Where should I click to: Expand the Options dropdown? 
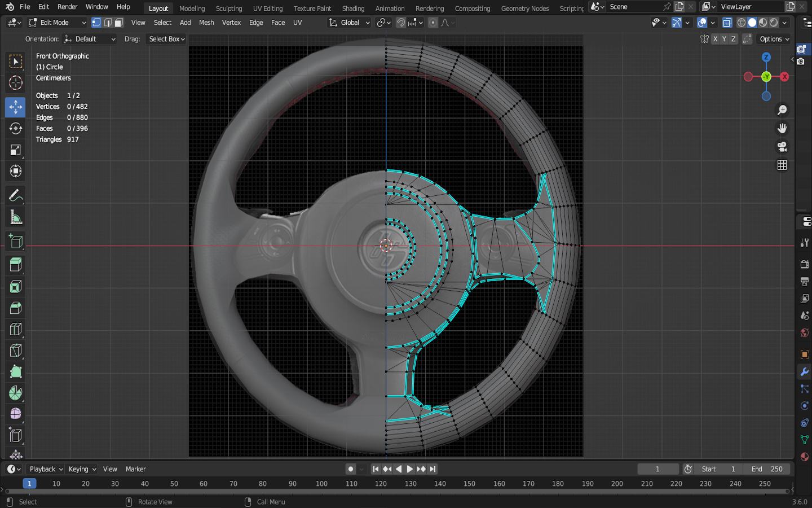click(x=774, y=39)
